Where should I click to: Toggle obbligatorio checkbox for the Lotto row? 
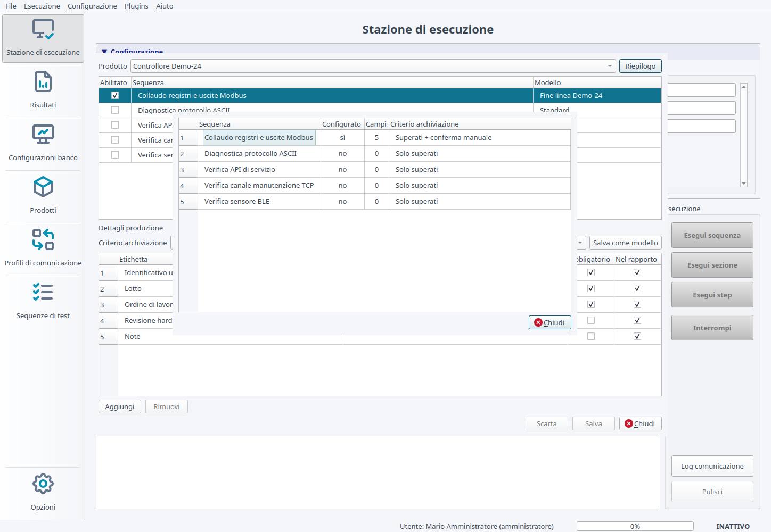click(x=591, y=288)
